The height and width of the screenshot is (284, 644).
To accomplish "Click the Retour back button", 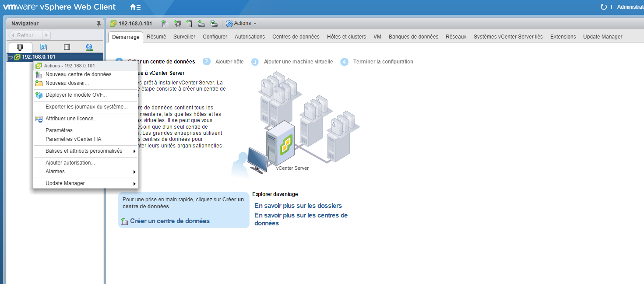I will point(25,35).
